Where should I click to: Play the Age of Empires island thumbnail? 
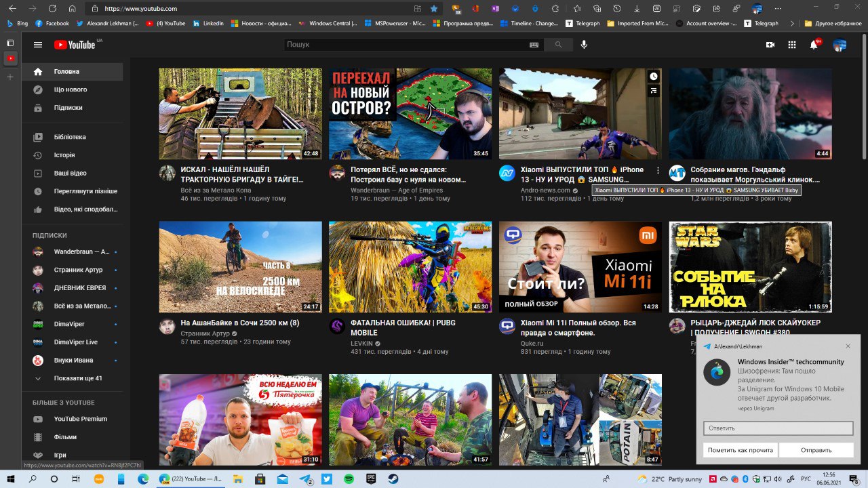[x=410, y=114]
